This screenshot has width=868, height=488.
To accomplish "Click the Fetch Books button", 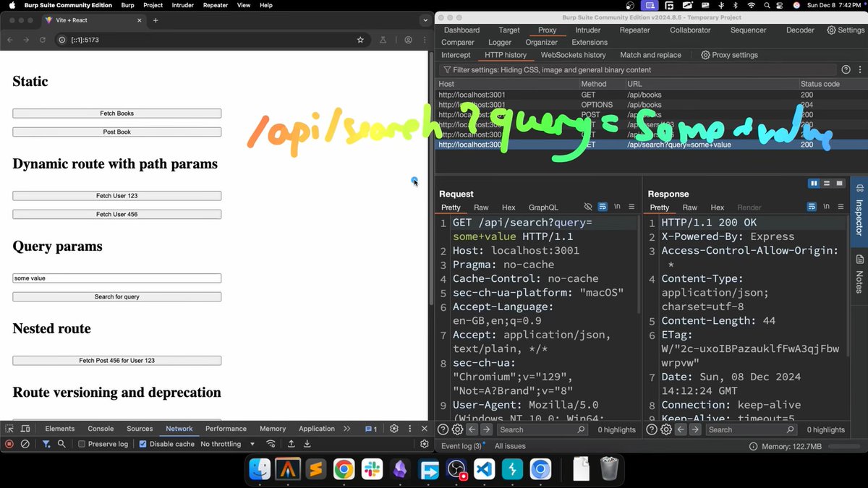I will click(117, 114).
